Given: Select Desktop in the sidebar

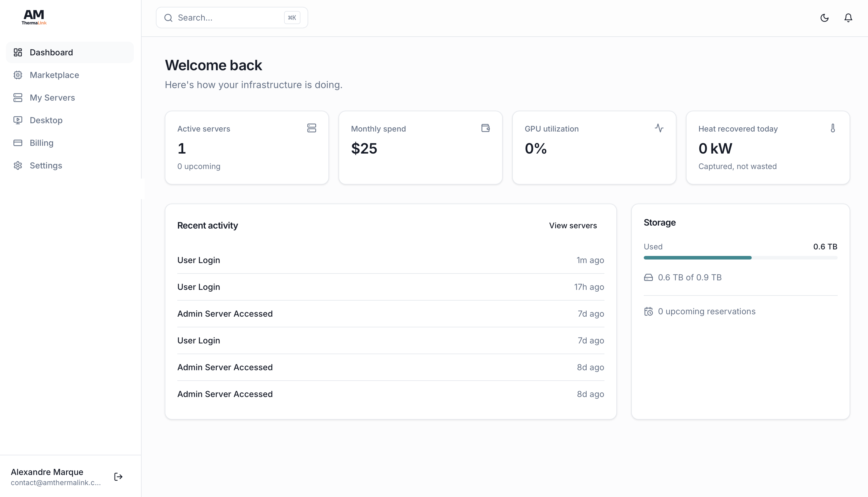Looking at the screenshot, I should 70,120.
